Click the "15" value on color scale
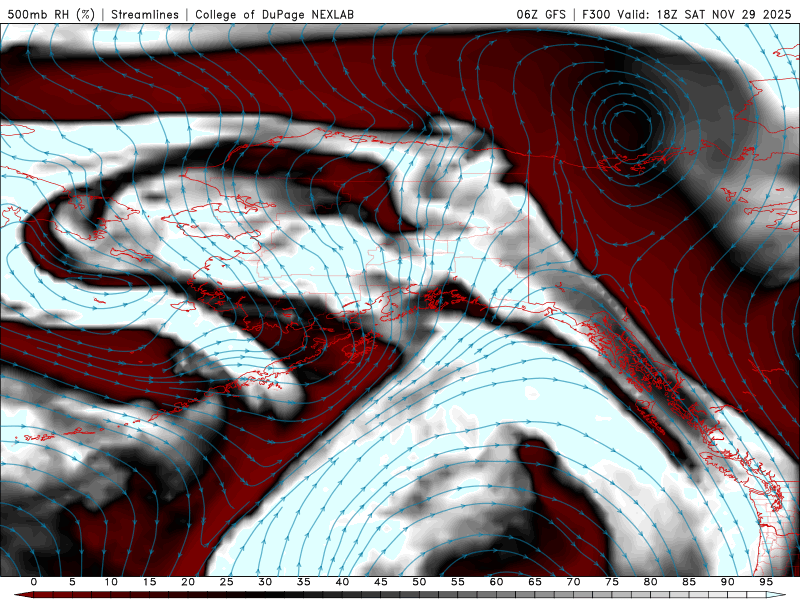Image resolution: width=800 pixels, height=600 pixels. point(149,582)
